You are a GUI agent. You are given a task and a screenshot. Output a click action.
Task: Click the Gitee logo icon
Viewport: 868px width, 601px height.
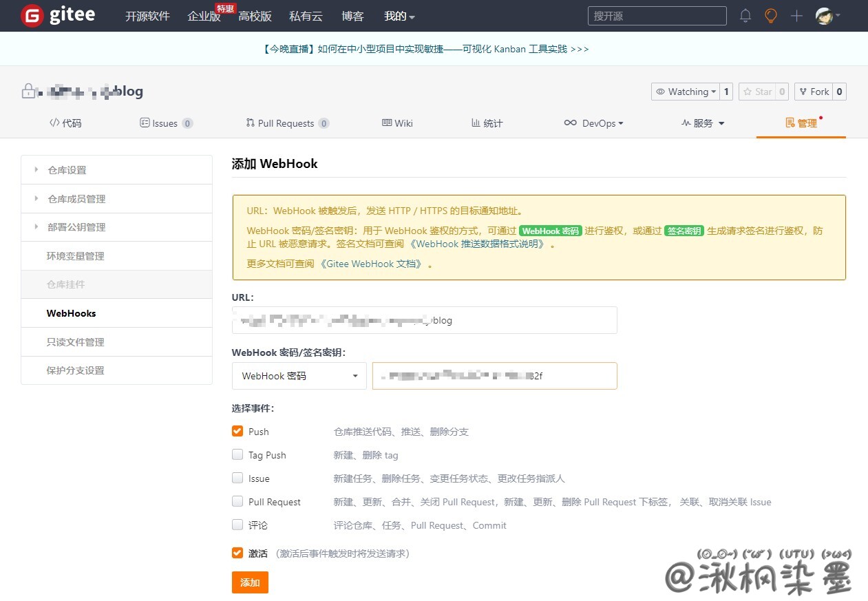point(32,16)
